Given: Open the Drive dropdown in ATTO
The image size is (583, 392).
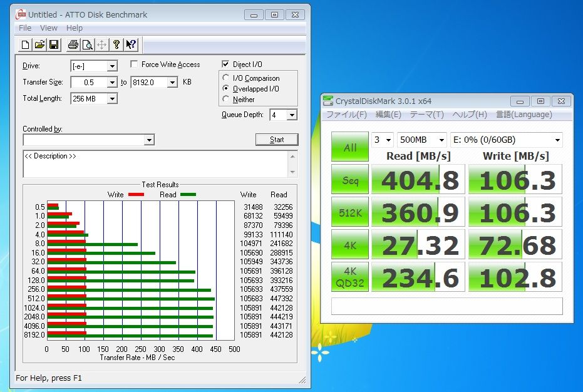Looking at the screenshot, I should pyautogui.click(x=111, y=66).
